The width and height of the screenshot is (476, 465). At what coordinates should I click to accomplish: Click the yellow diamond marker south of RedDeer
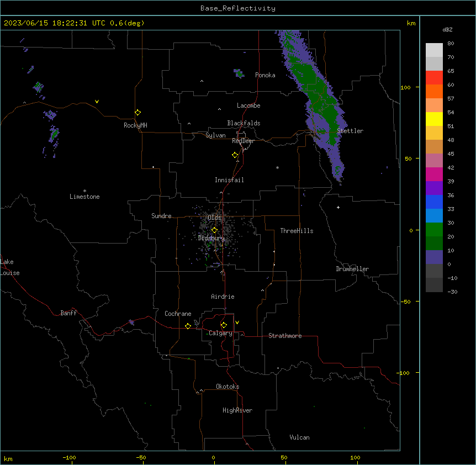click(235, 155)
